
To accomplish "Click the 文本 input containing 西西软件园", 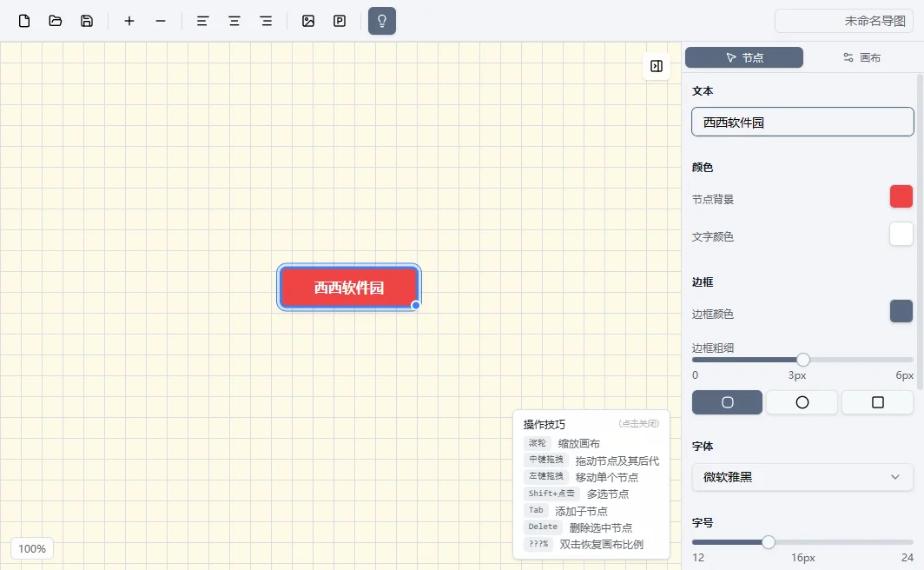I will click(802, 122).
